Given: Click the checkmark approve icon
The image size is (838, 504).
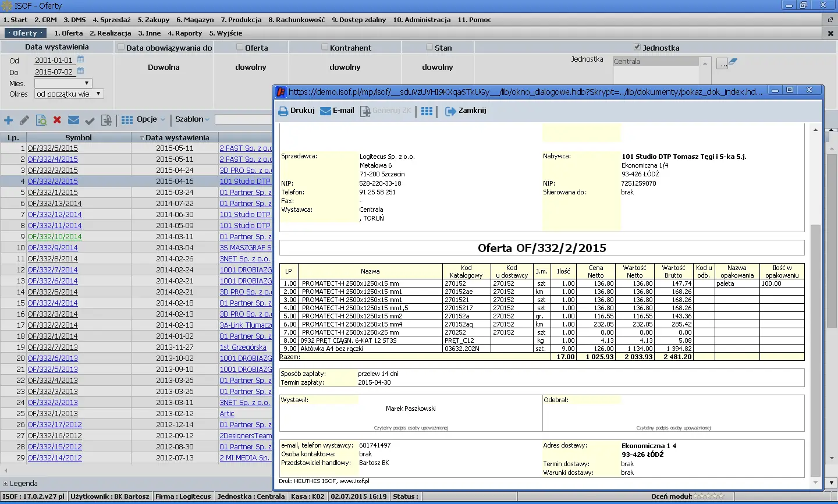Looking at the screenshot, I should [x=90, y=120].
